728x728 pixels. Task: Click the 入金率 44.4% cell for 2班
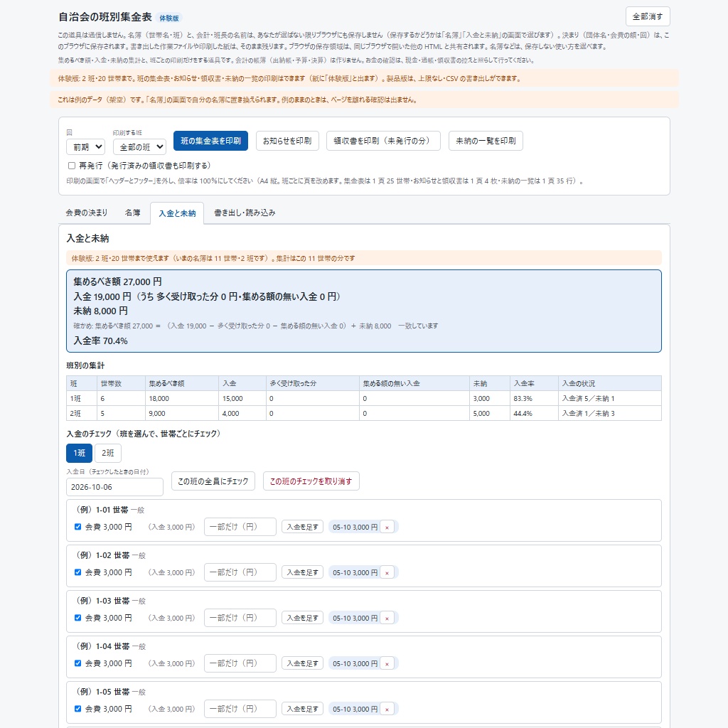tap(534, 413)
